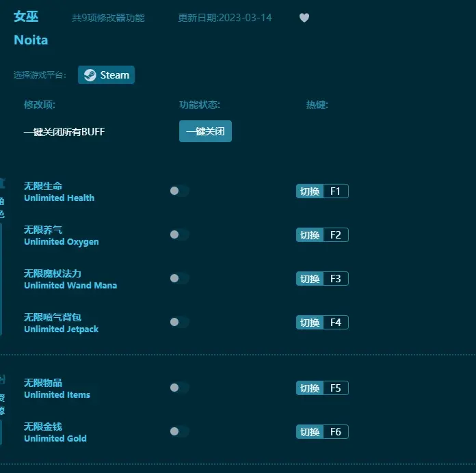Click 切换 label beside F2

(x=310, y=235)
